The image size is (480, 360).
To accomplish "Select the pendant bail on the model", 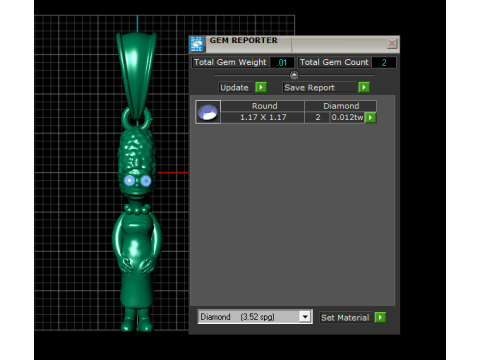I will pyautogui.click(x=136, y=75).
